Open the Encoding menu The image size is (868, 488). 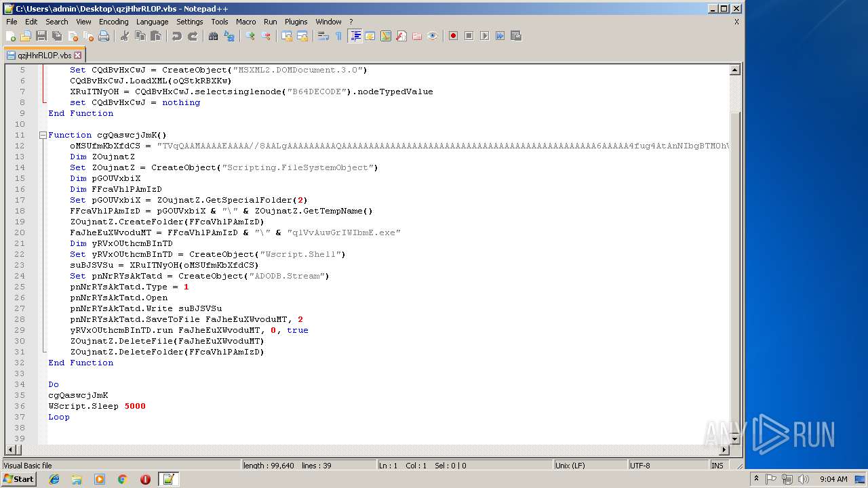pos(113,22)
